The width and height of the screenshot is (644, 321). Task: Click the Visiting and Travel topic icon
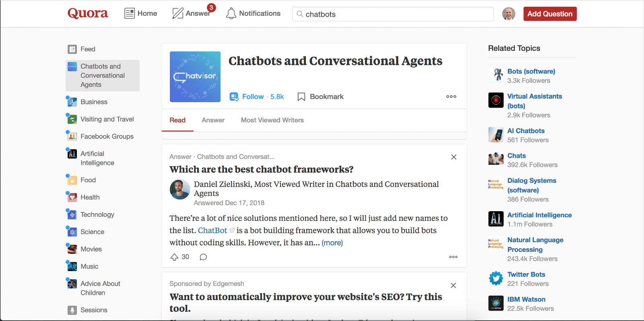(72, 119)
